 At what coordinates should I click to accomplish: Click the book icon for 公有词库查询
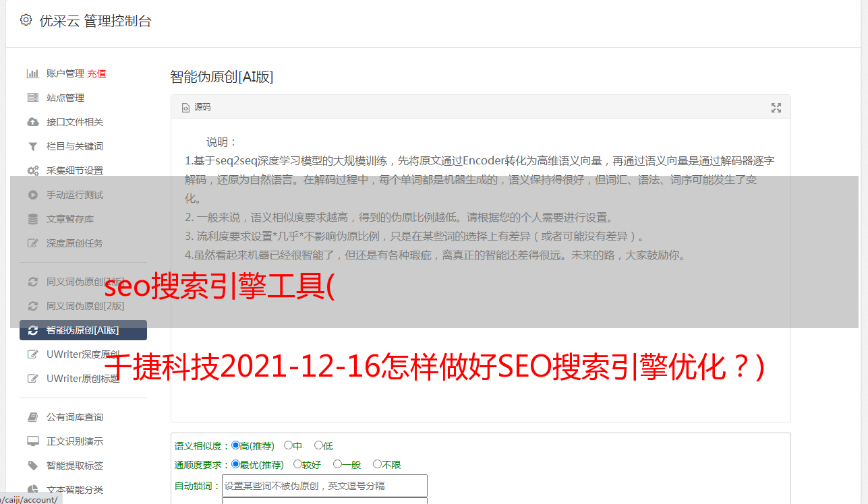[x=32, y=417]
